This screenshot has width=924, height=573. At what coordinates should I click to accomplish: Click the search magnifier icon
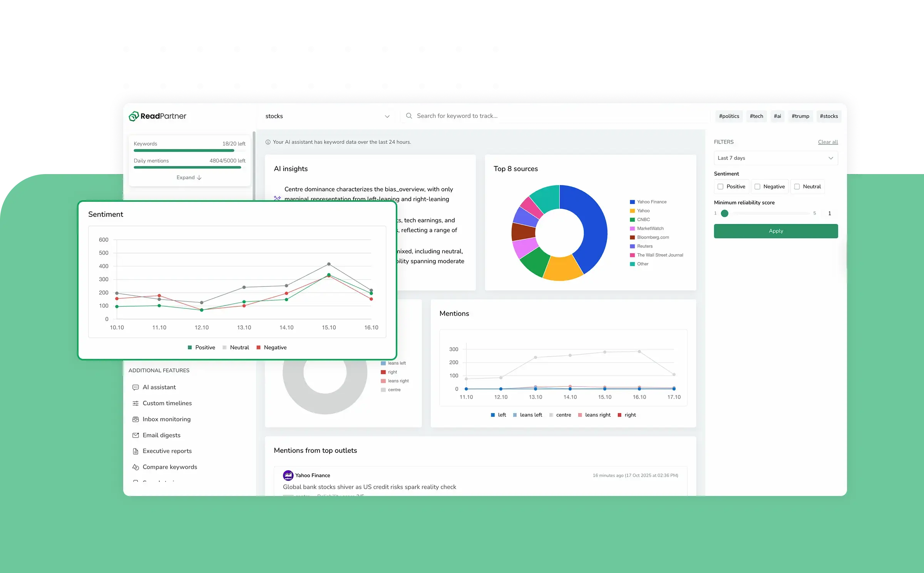tap(409, 116)
